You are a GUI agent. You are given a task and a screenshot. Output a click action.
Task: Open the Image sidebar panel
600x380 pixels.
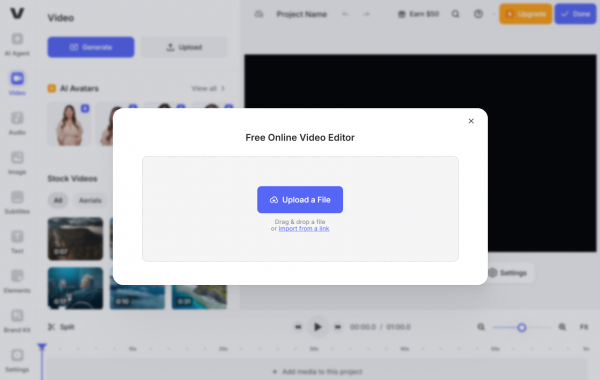pos(17,163)
